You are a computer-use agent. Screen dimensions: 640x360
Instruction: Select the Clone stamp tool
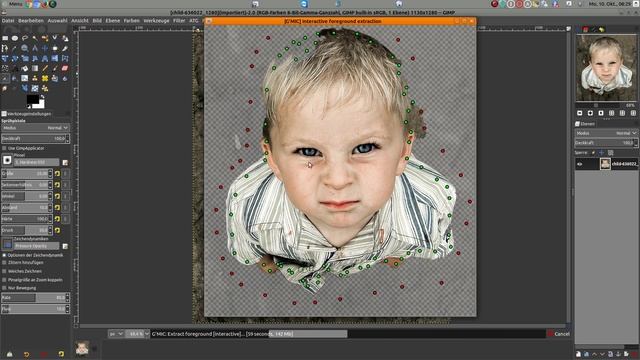(x=35, y=78)
